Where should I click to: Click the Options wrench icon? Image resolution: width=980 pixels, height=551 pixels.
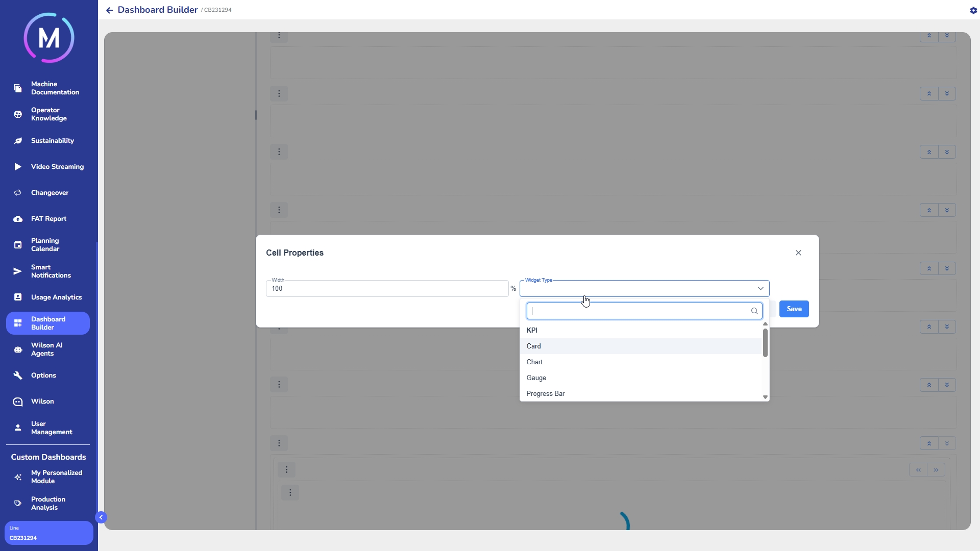[x=18, y=375]
